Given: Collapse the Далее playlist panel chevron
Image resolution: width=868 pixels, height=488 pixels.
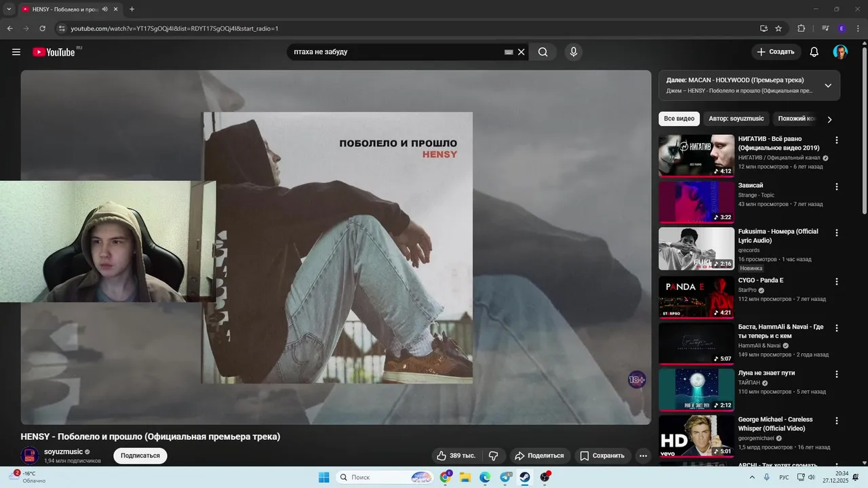Looking at the screenshot, I should pos(828,85).
